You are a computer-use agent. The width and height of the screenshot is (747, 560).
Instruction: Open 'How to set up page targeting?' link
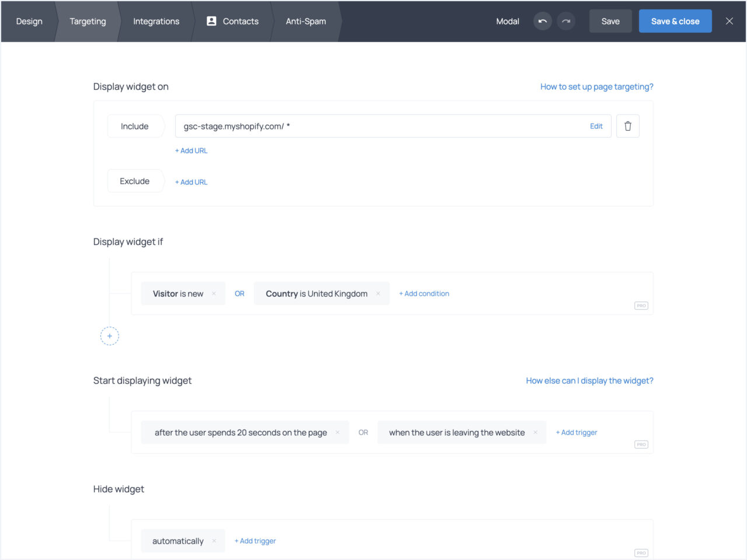[x=596, y=87]
